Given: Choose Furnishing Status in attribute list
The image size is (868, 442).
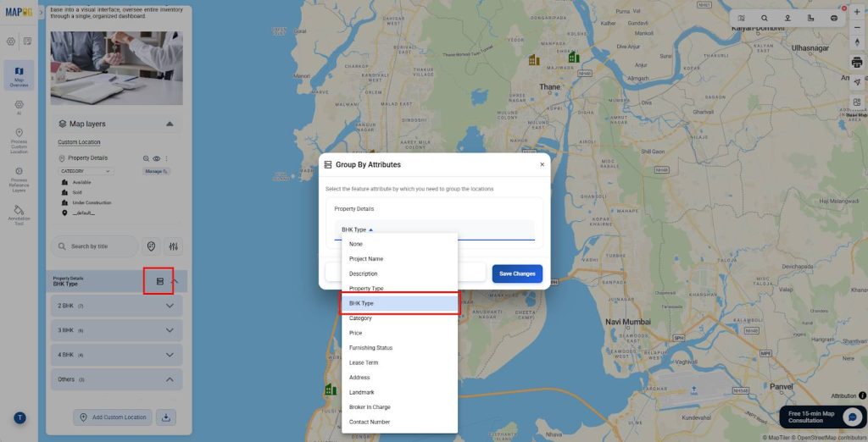Looking at the screenshot, I should click(400, 348).
